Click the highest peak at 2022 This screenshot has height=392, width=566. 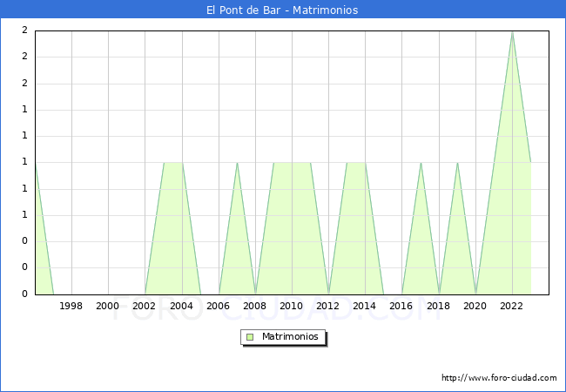512,31
